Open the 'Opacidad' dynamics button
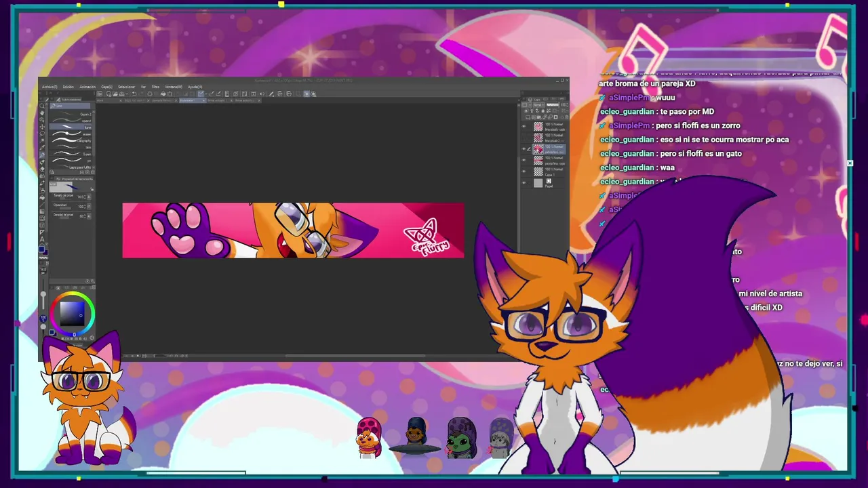This screenshot has width=868, height=488. tap(89, 206)
